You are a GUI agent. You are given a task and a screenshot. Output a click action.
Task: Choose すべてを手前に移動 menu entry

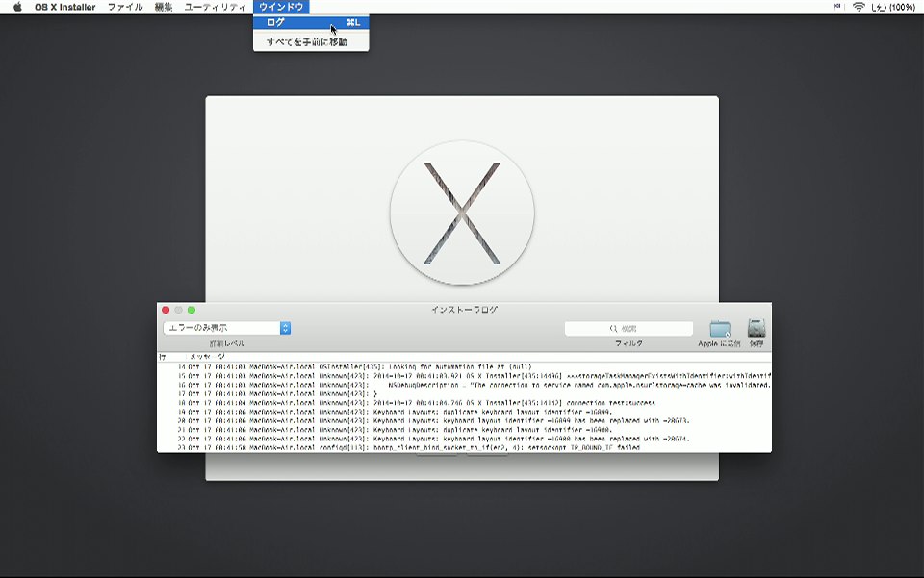[311, 41]
